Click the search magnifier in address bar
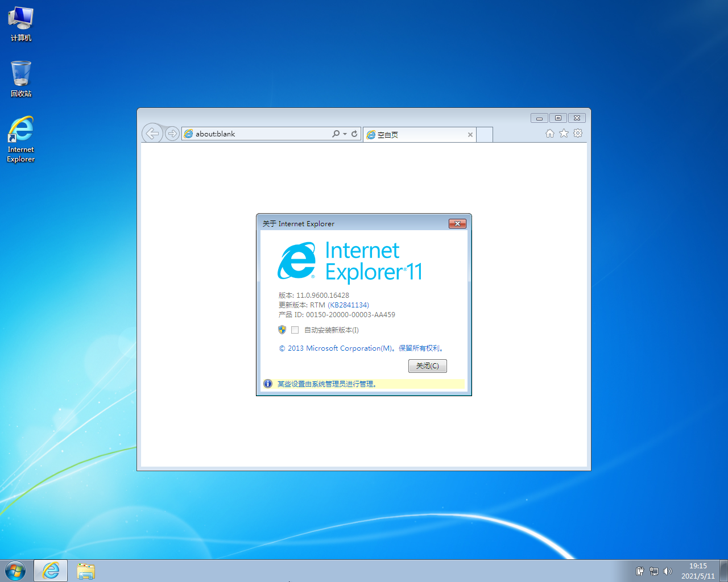Image resolution: width=728 pixels, height=582 pixels. pos(336,134)
